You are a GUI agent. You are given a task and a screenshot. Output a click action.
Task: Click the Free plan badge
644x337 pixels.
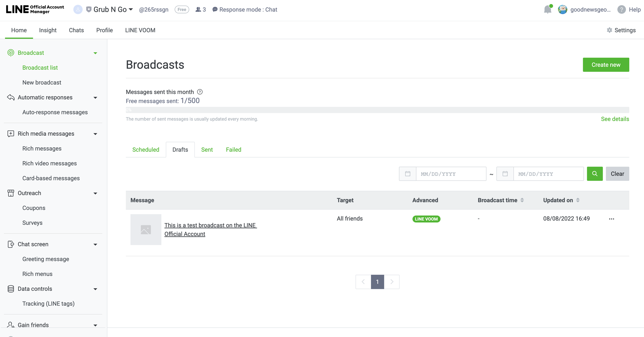182,10
